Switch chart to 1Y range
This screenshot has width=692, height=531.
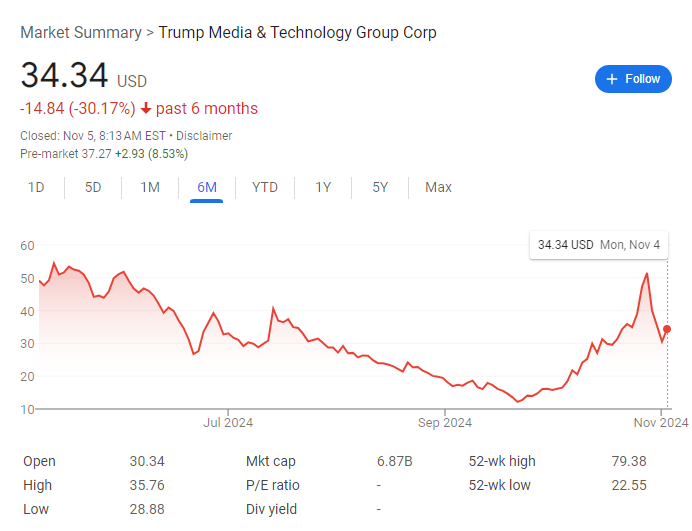click(323, 187)
